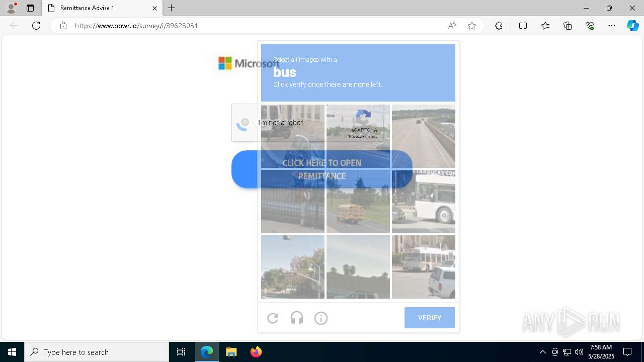Open the volume control speaker icon
This screenshot has width=644, height=362.
pyautogui.click(x=579, y=352)
